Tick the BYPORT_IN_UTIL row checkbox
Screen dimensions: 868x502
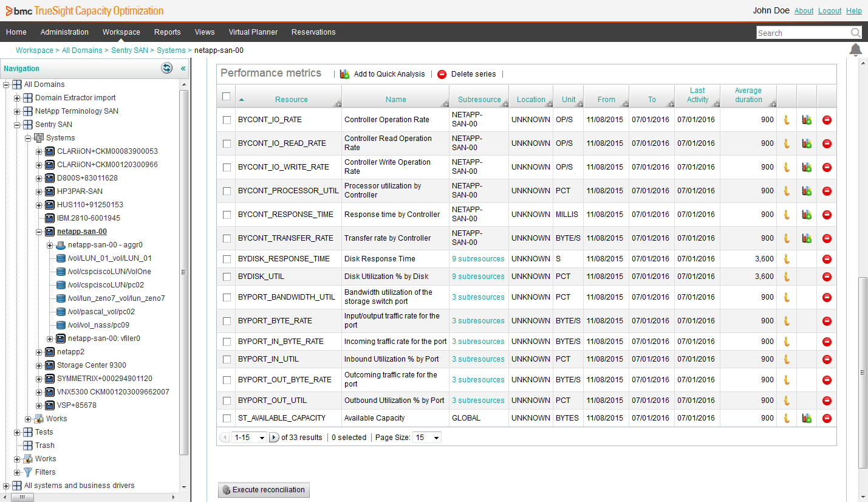point(227,359)
